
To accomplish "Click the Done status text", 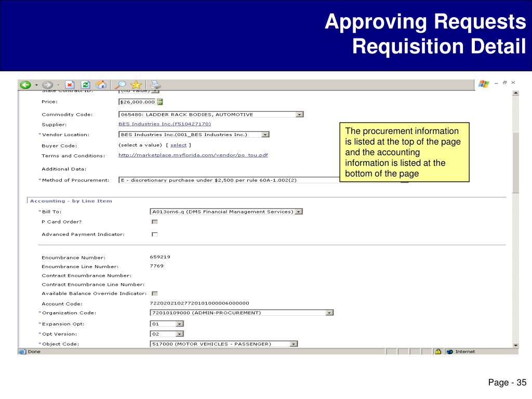I will (34, 352).
